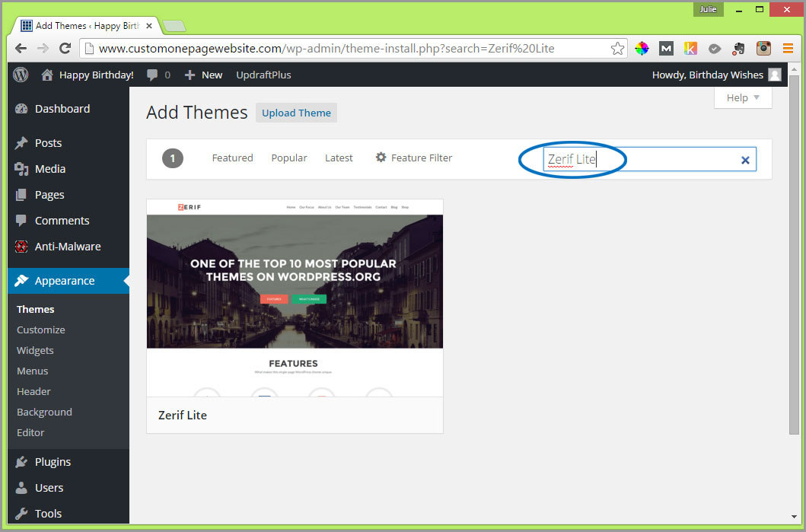Click the Users person icon
The height and width of the screenshot is (532, 806).
click(x=21, y=487)
